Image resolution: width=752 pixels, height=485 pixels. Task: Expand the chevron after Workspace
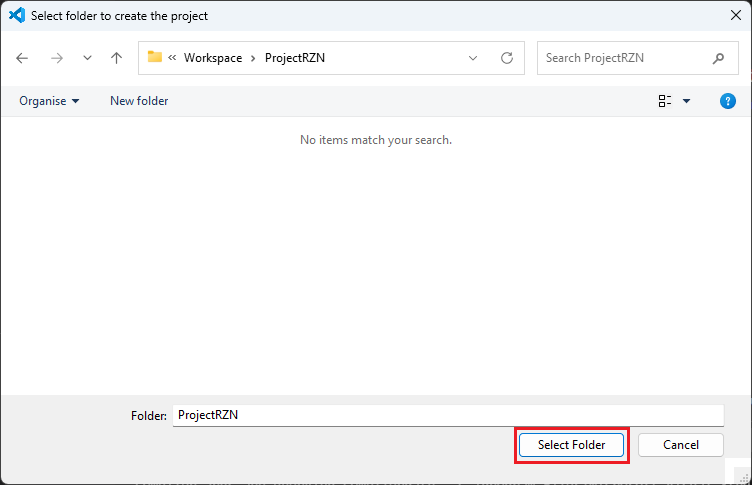(253, 59)
